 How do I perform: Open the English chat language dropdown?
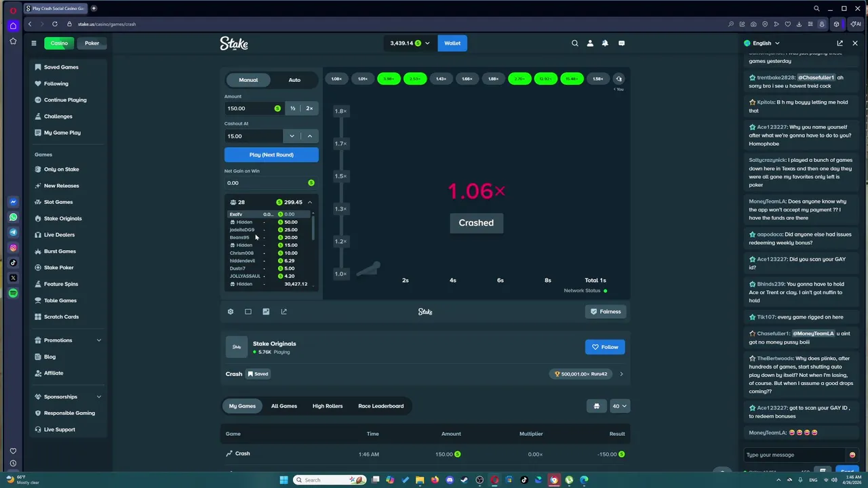click(762, 43)
